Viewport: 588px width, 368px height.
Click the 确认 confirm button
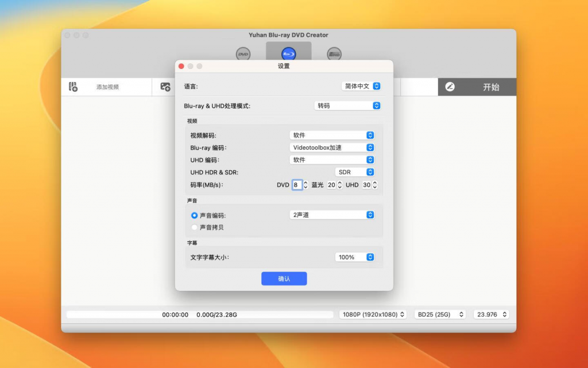coord(284,278)
